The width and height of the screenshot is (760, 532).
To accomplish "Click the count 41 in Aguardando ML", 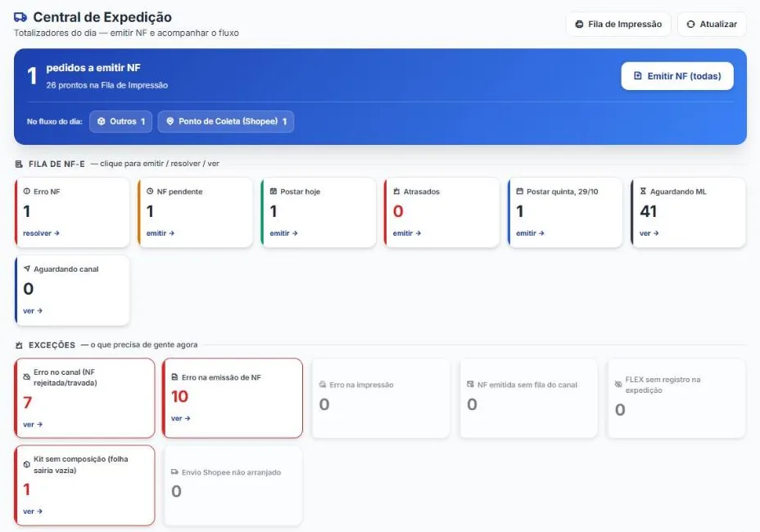I will (x=648, y=211).
